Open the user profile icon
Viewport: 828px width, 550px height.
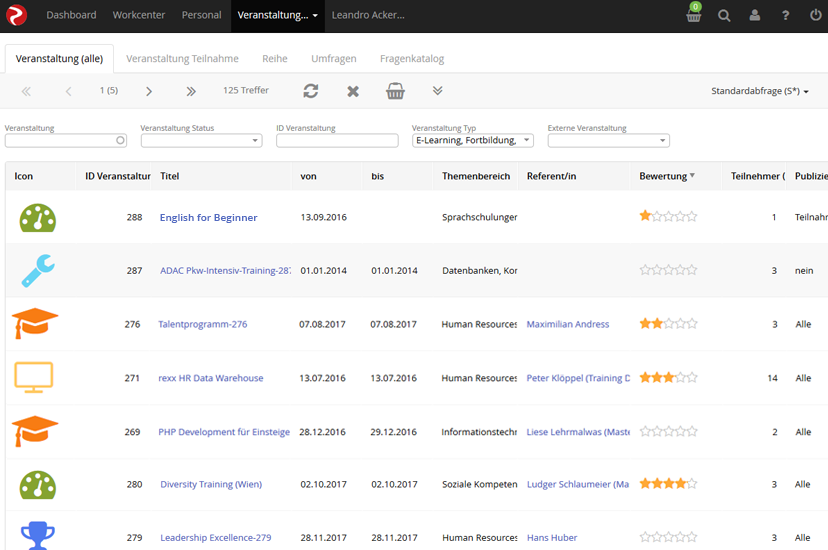[x=755, y=16]
